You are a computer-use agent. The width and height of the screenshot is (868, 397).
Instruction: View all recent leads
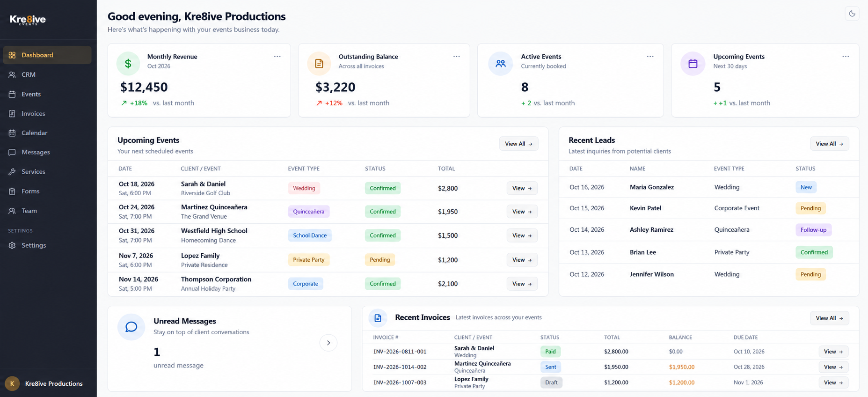click(829, 144)
